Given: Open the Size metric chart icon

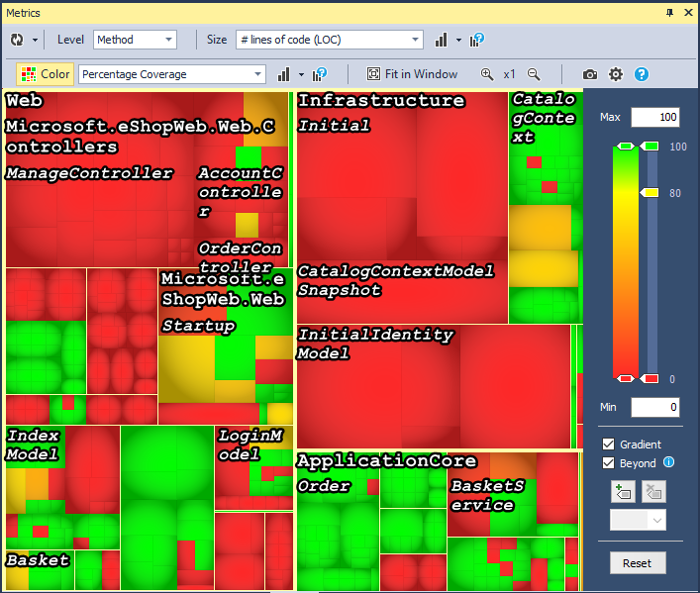Looking at the screenshot, I should [x=442, y=40].
